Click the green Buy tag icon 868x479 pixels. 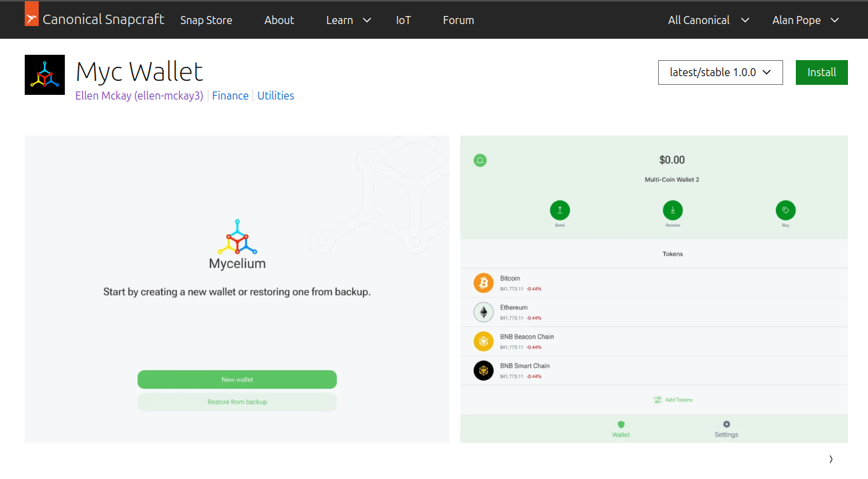pos(786,210)
